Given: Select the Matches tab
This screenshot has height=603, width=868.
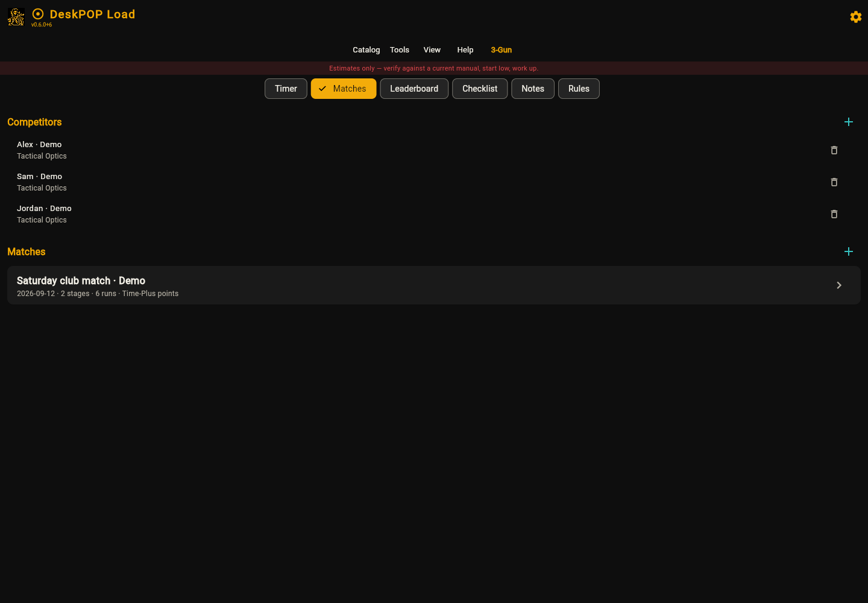Looking at the screenshot, I should [344, 89].
